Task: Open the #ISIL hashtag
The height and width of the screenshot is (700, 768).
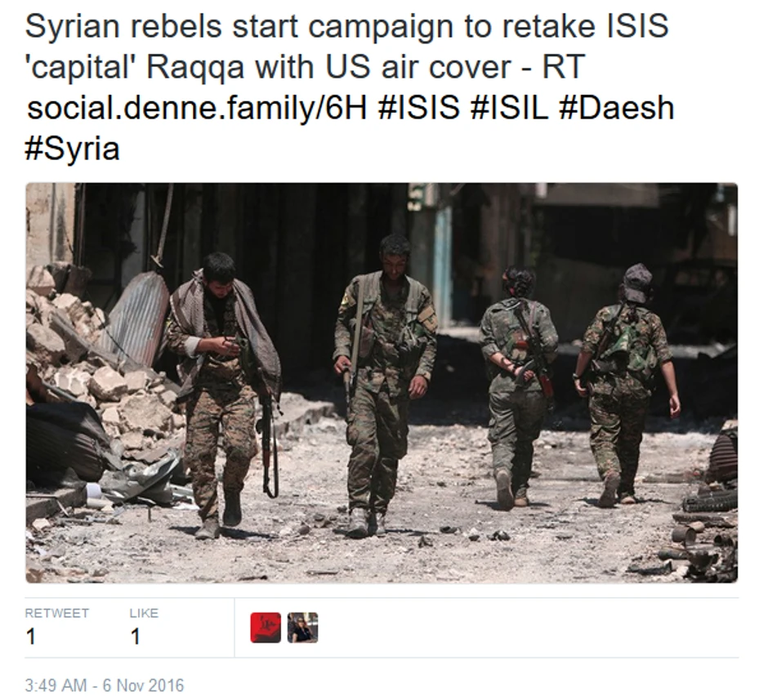Action: point(509,108)
